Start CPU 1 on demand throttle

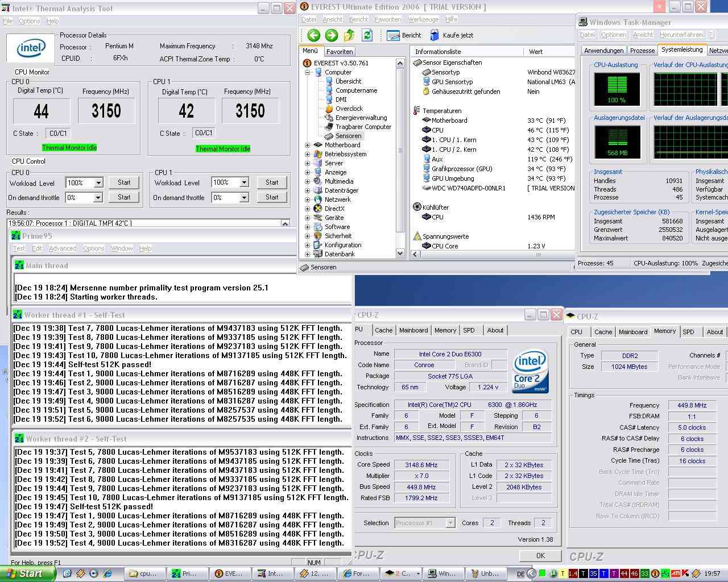272,197
